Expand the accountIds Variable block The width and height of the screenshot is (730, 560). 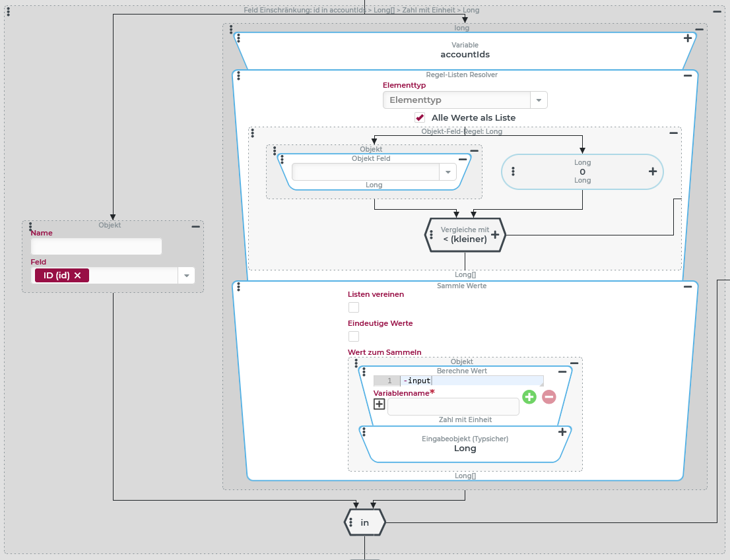tap(687, 38)
